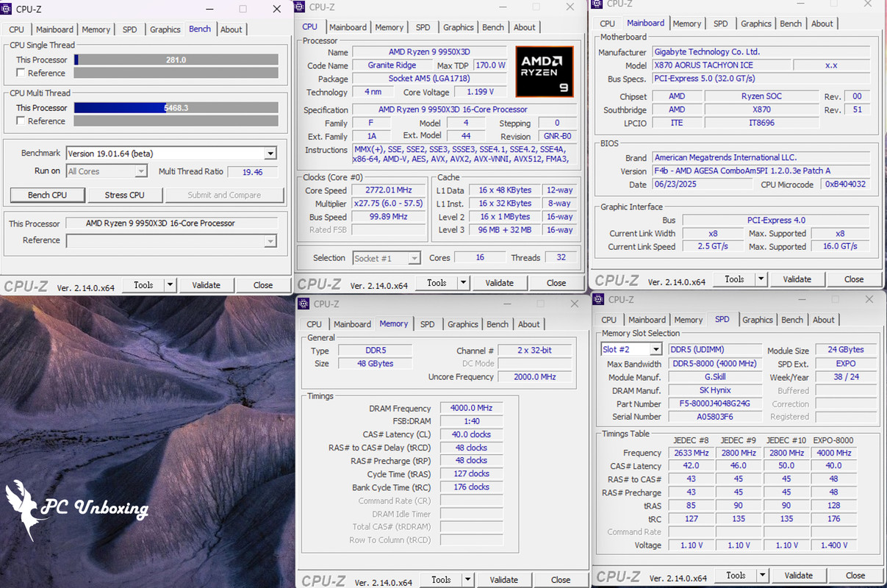Switch to Memory tab in Mainboard window

pyautogui.click(x=686, y=24)
